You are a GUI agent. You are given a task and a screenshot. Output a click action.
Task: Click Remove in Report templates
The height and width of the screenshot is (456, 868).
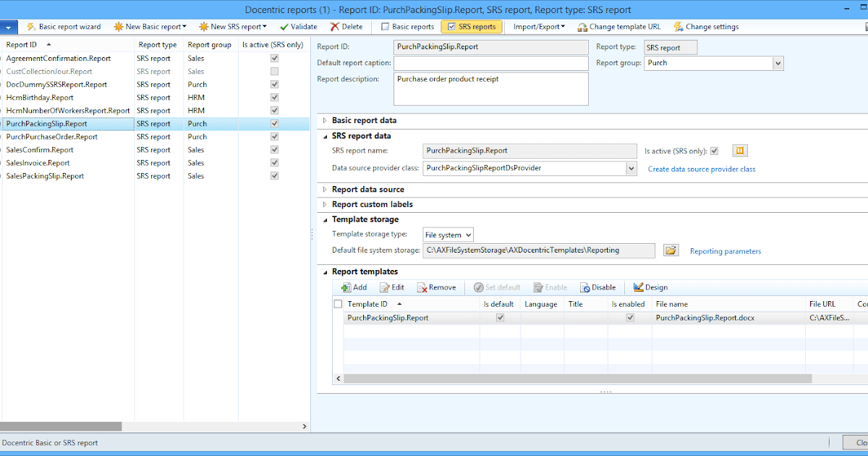tap(436, 287)
